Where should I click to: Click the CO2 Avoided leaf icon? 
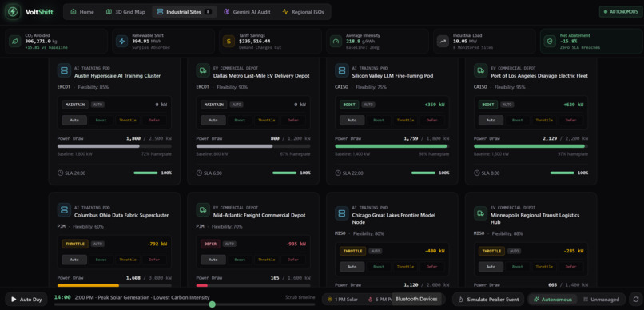15,41
